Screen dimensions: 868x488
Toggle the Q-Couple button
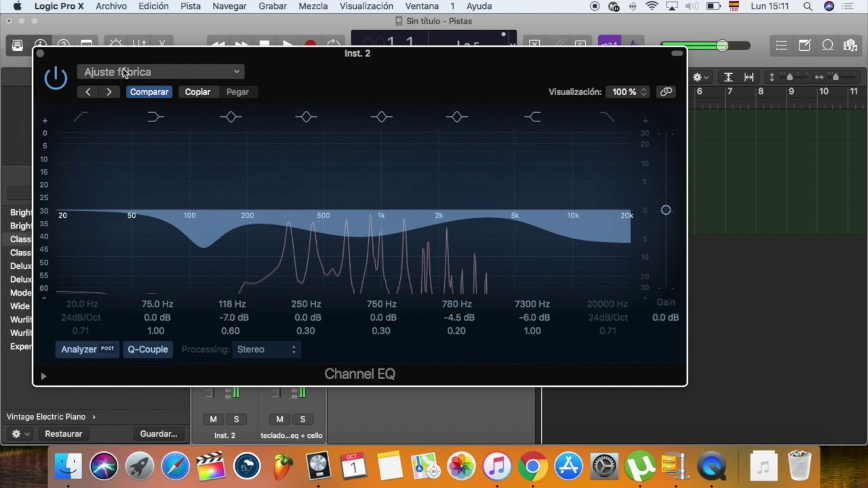click(148, 349)
